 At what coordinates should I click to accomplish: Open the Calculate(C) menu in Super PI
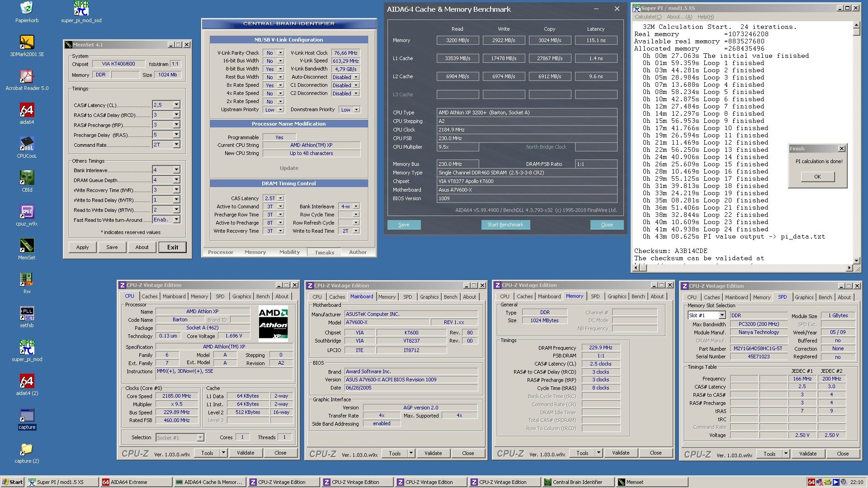(x=648, y=17)
